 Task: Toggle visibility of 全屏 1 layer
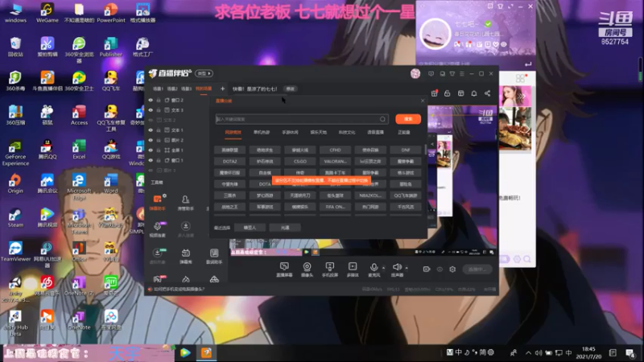[151, 150]
